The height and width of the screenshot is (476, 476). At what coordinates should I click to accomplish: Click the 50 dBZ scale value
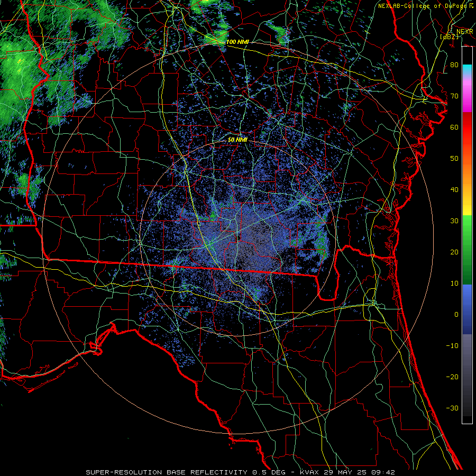tap(454, 159)
